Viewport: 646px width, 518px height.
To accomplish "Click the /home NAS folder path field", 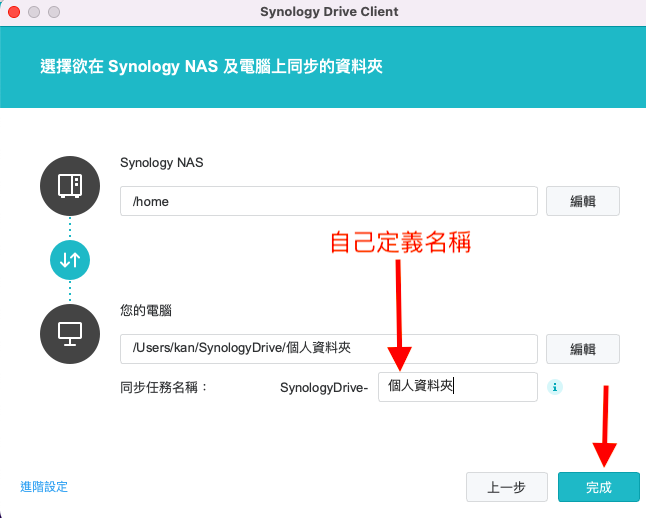I will [329, 201].
